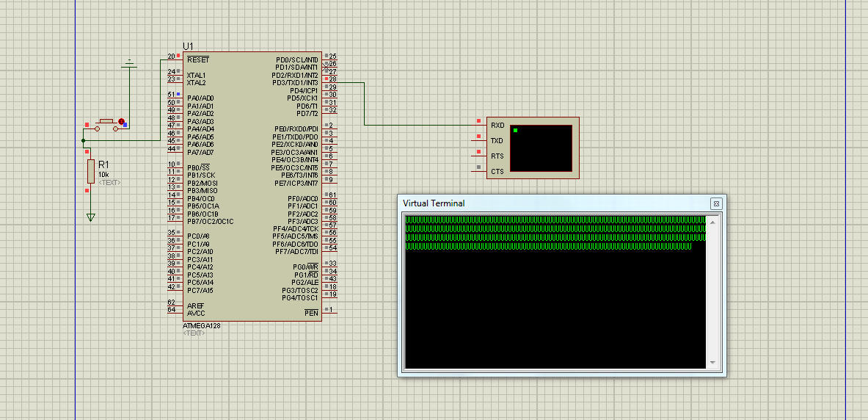The height and width of the screenshot is (420, 868).
Task: Toggle the push button's red latch dot
Action: [x=120, y=120]
